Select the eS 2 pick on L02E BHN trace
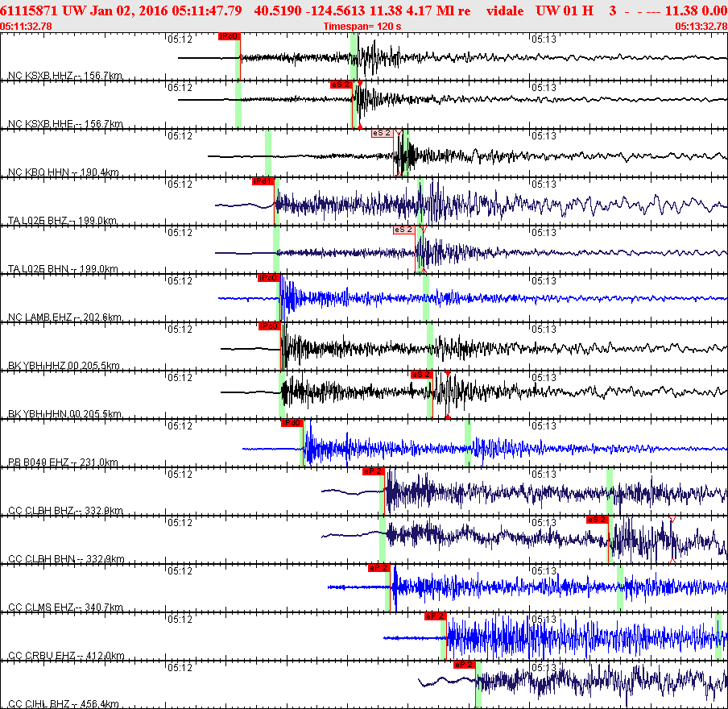Viewport: 728px width, 709px height. [403, 230]
